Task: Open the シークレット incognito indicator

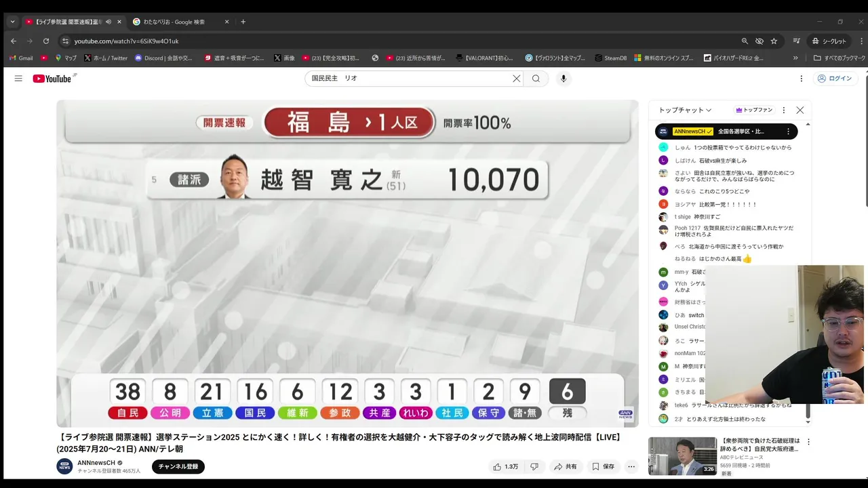Action: [829, 41]
